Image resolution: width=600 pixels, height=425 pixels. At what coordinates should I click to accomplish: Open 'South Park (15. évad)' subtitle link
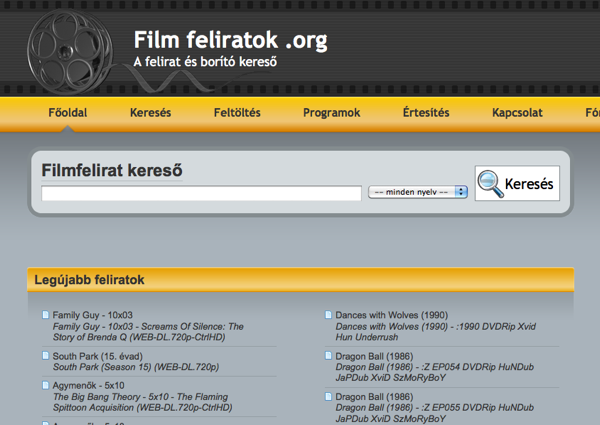[98, 356]
